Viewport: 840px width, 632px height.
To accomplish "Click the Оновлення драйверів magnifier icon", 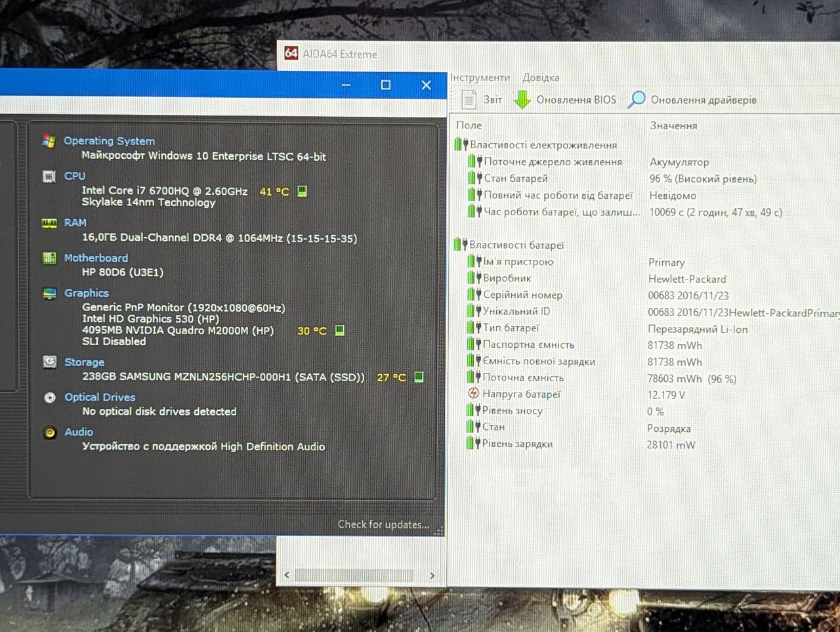I will click(x=636, y=100).
